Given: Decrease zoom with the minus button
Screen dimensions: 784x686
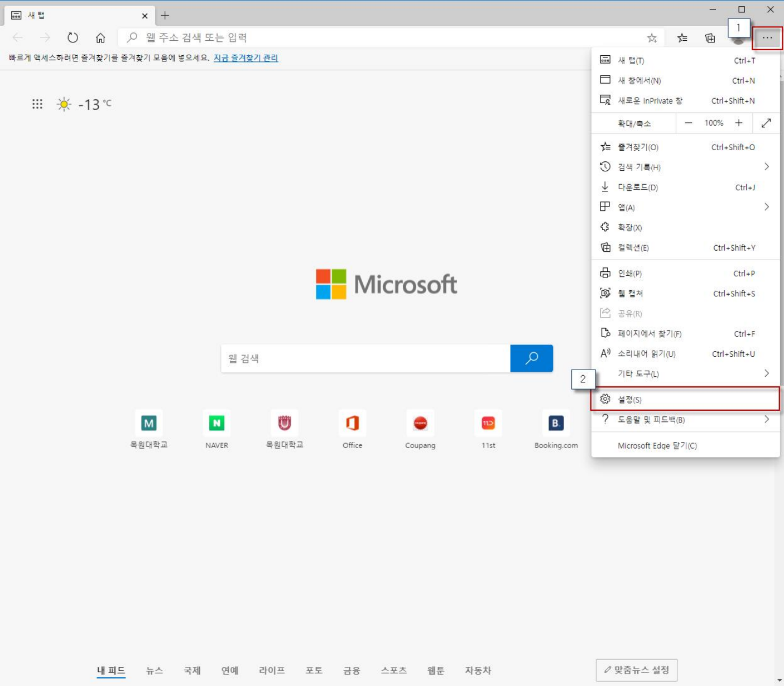Looking at the screenshot, I should pyautogui.click(x=689, y=123).
